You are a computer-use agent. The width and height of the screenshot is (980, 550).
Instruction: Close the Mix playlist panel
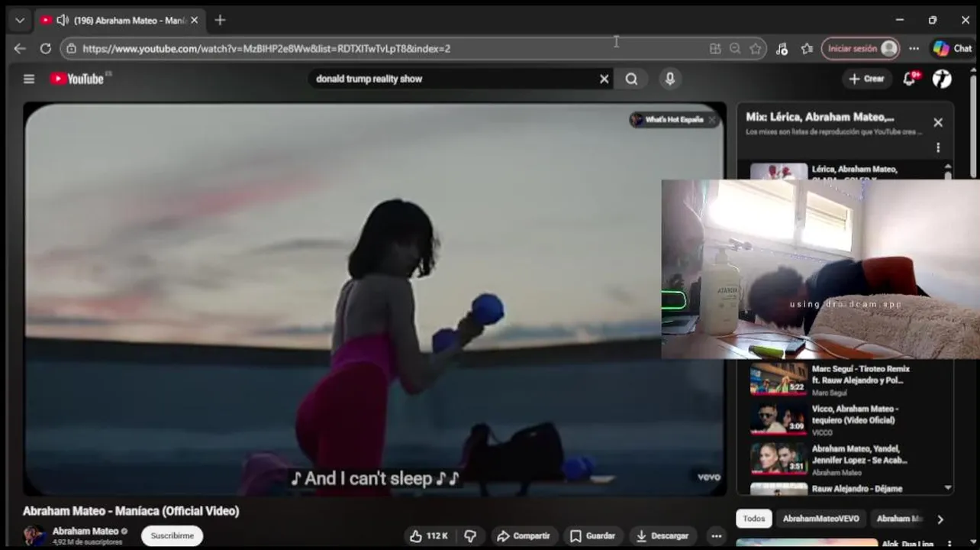pos(938,122)
